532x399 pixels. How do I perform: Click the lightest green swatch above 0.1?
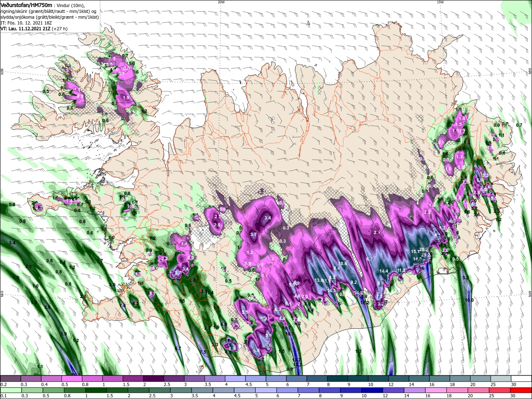pos(10,390)
